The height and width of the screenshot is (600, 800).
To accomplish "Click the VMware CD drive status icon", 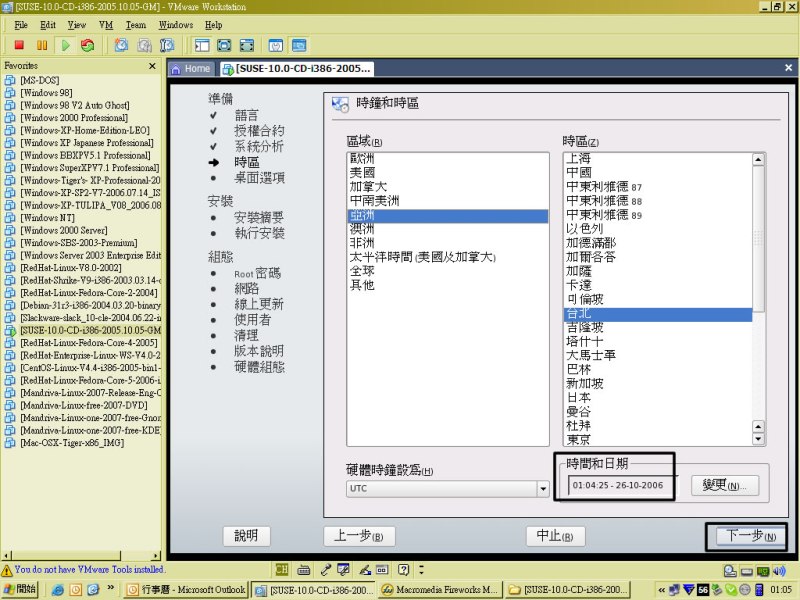I will click(730, 571).
